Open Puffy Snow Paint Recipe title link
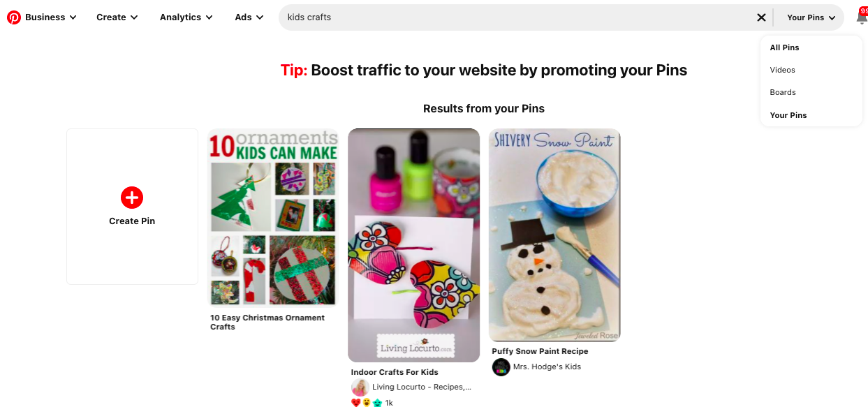The image size is (868, 407). 540,351
